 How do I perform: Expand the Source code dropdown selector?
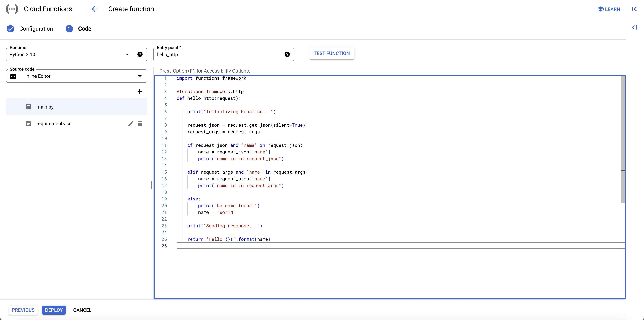point(140,76)
